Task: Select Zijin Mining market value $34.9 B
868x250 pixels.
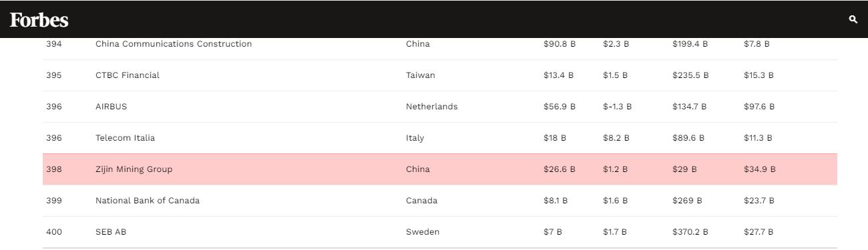Action: (x=760, y=169)
